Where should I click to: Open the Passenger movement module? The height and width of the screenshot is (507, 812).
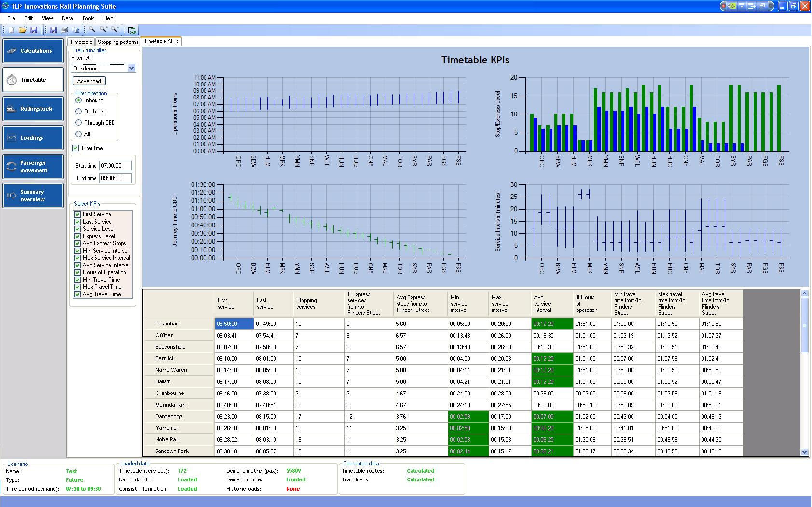[33, 167]
